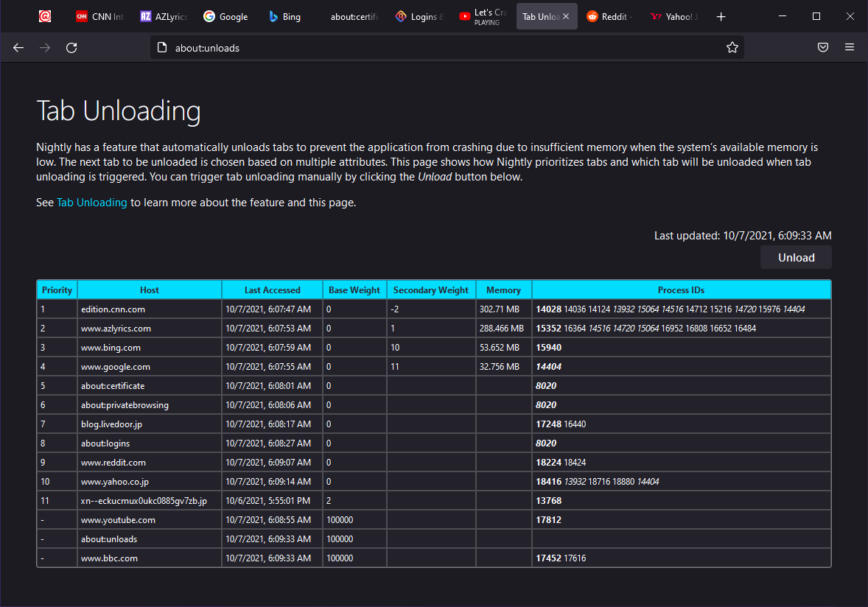Viewport: 868px width, 607px height.
Task: Click the pinned tab with @ icon
Action: 45,16
